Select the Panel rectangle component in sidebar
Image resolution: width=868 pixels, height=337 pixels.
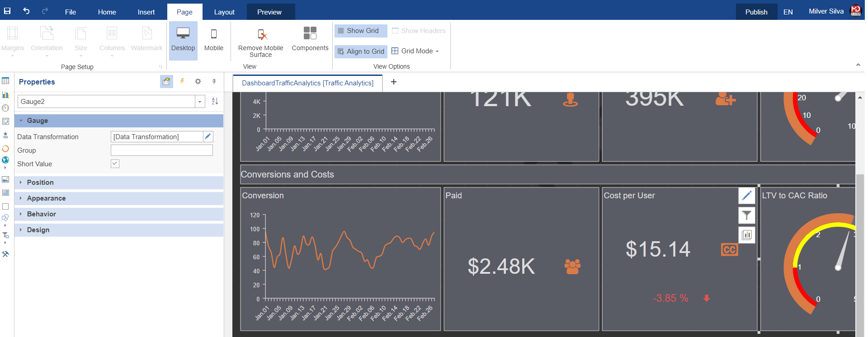click(x=5, y=206)
